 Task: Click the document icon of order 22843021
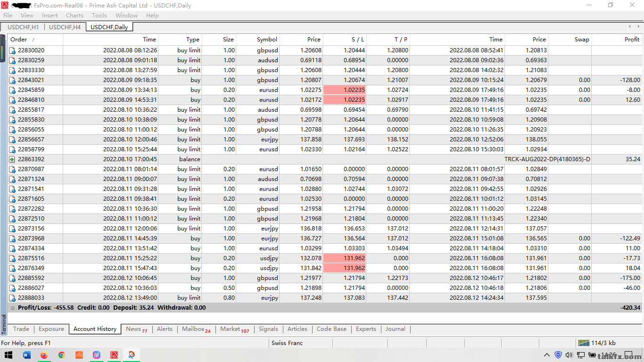coord(12,80)
